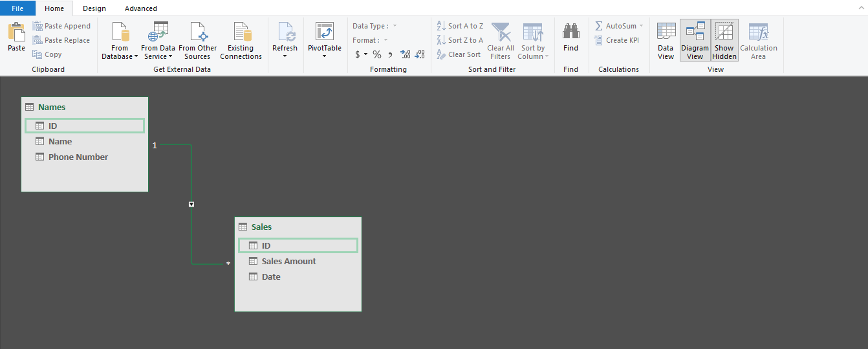This screenshot has width=868, height=349.
Task: Toggle the Show Hidden option
Action: tap(724, 40)
